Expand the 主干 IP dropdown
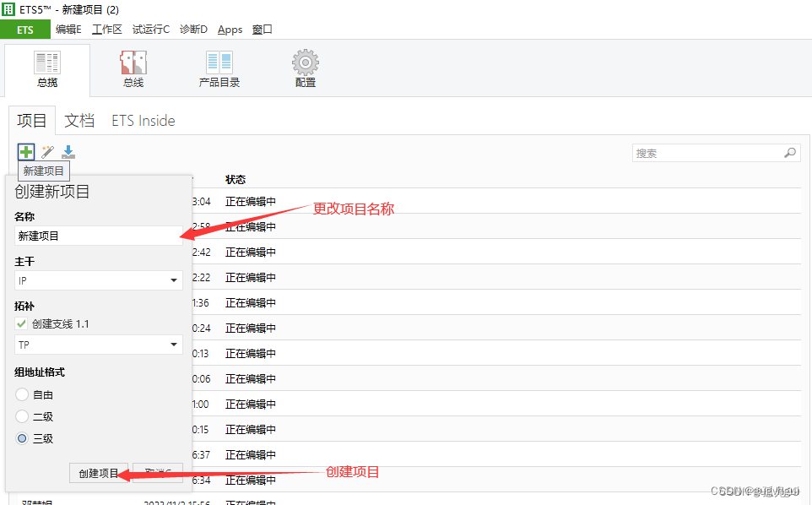The width and height of the screenshot is (812, 505). tap(99, 280)
